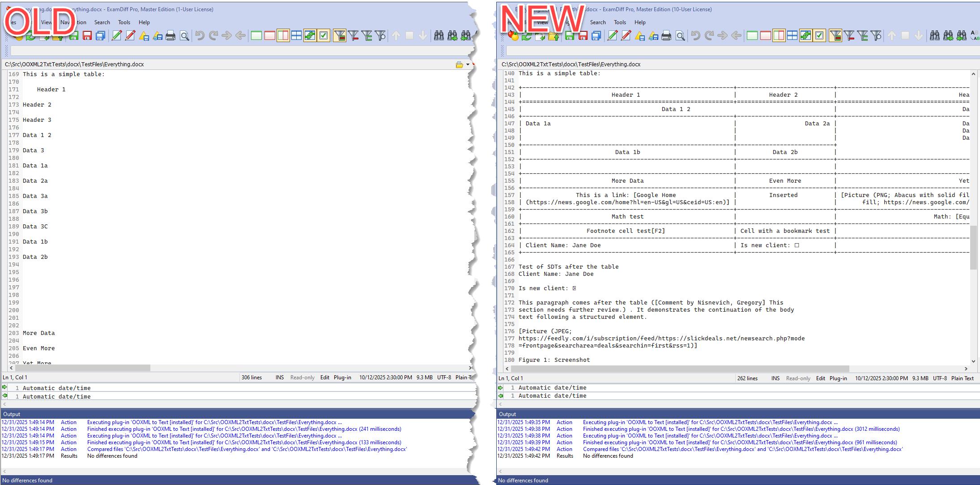Click the open folder icon in NEW window toolbar
This screenshot has width=980, height=485.
coord(554,36)
